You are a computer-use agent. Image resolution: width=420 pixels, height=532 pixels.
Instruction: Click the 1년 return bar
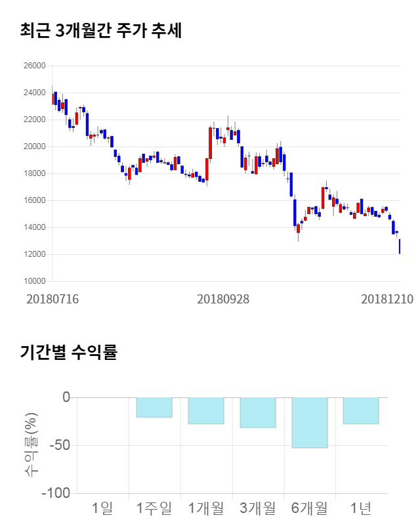[x=361, y=410]
